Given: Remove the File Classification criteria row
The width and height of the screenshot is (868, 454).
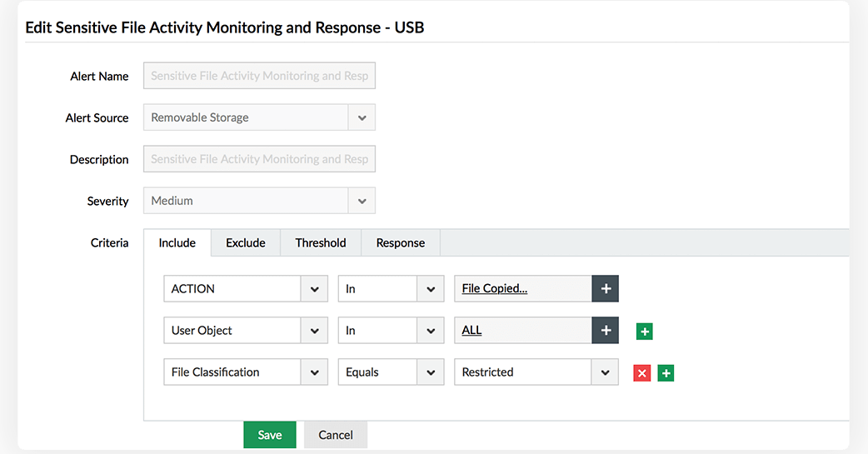Looking at the screenshot, I should (641, 373).
